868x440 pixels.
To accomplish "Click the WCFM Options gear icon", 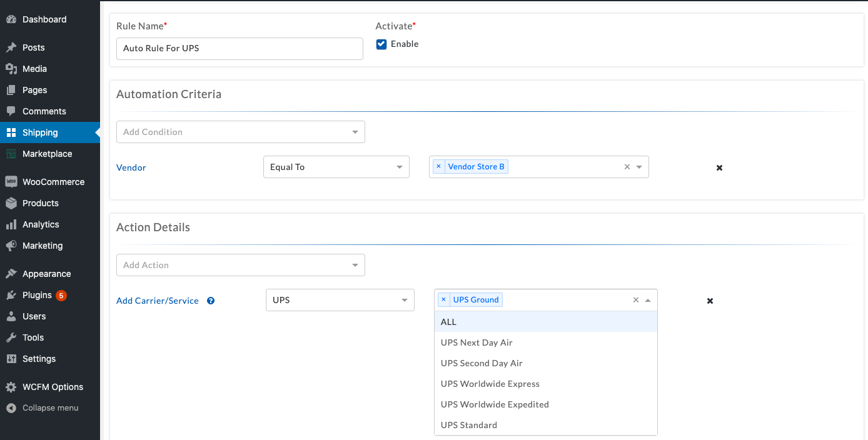I will coord(11,387).
